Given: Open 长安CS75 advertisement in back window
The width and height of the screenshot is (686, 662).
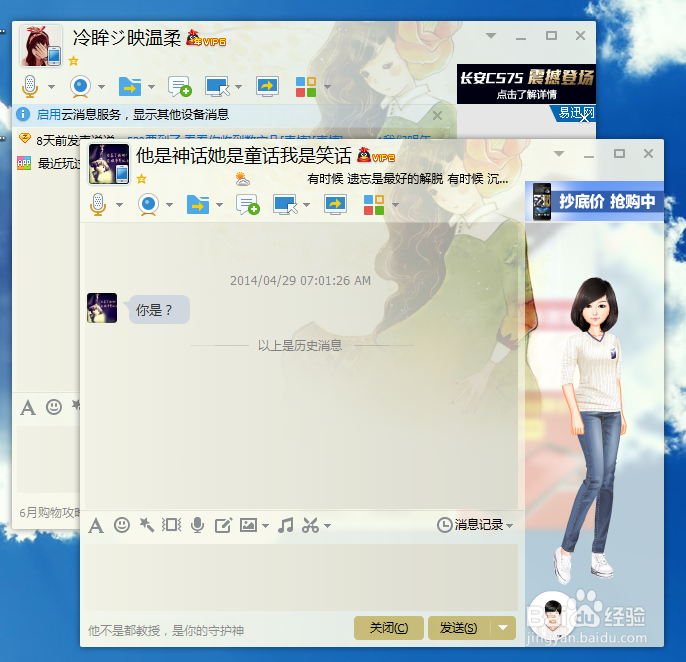Looking at the screenshot, I should (526, 84).
